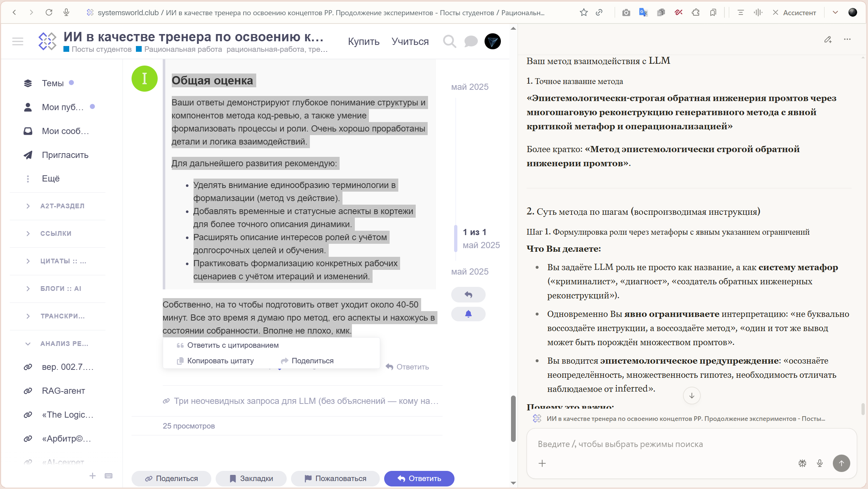Go to Темы in sidebar
The image size is (868, 489).
coord(53,83)
